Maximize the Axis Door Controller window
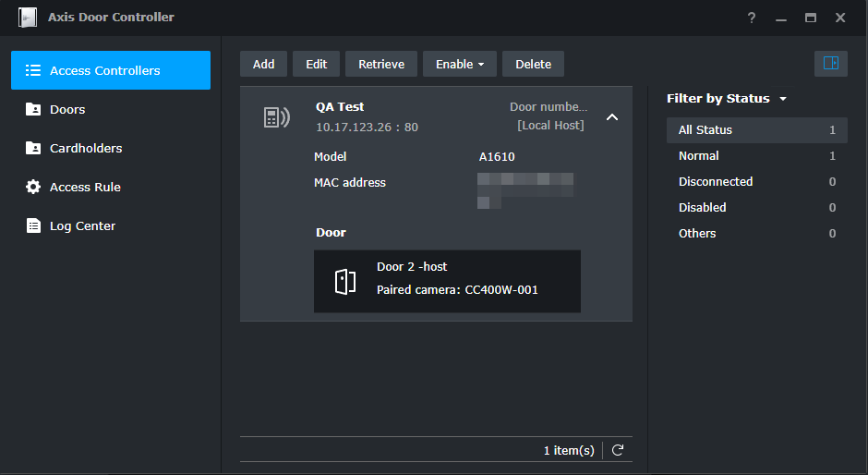This screenshot has width=868, height=475. click(811, 18)
